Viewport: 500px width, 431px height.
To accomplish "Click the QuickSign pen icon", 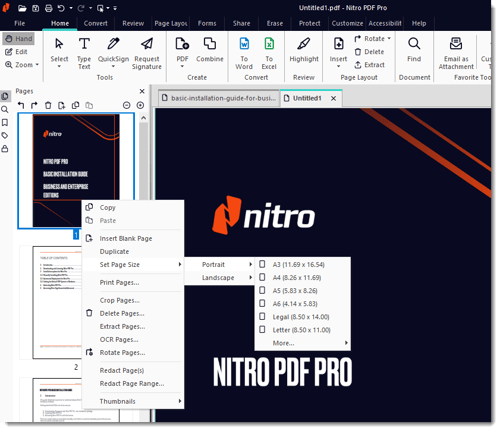I will (113, 44).
